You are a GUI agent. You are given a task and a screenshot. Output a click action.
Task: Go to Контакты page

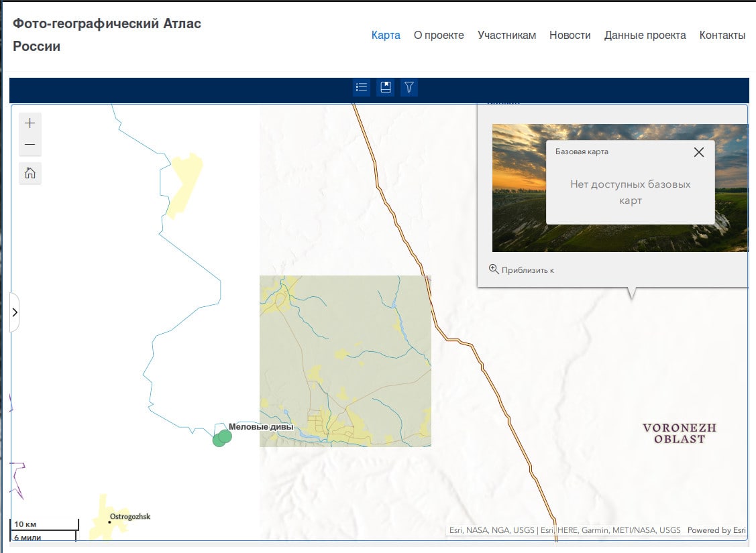(722, 35)
